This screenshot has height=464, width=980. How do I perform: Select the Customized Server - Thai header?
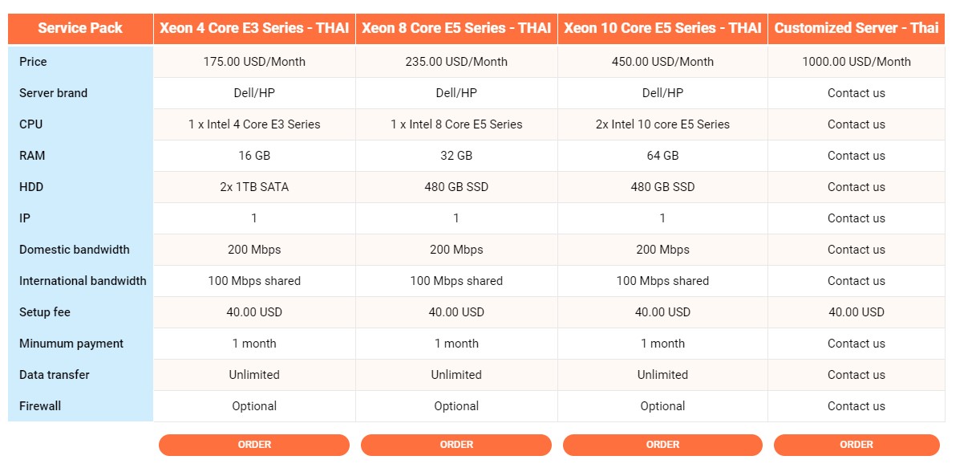tap(856, 27)
